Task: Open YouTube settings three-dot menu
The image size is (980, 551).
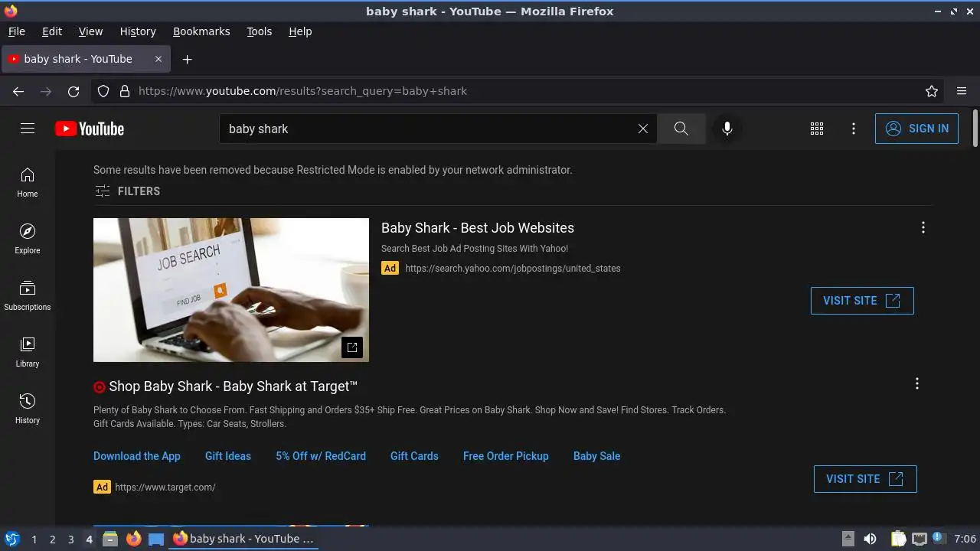Action: pos(854,129)
